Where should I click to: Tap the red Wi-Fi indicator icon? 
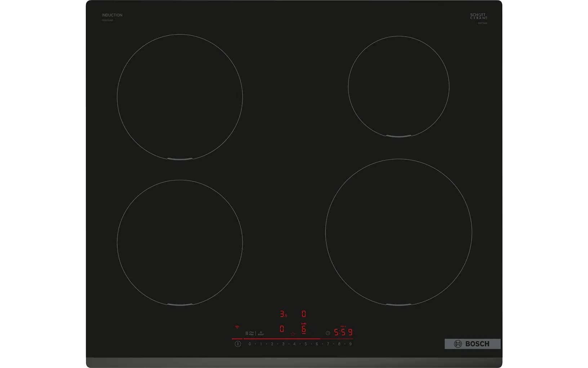pyautogui.click(x=237, y=327)
